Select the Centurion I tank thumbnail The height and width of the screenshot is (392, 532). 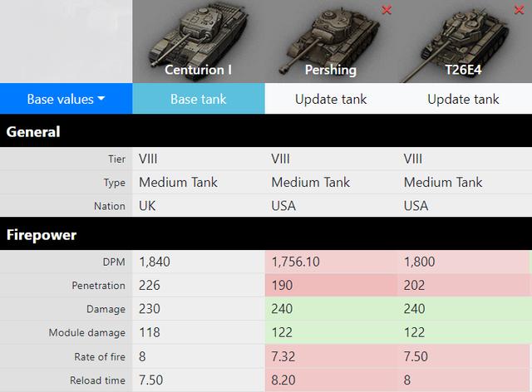pyautogui.click(x=199, y=42)
